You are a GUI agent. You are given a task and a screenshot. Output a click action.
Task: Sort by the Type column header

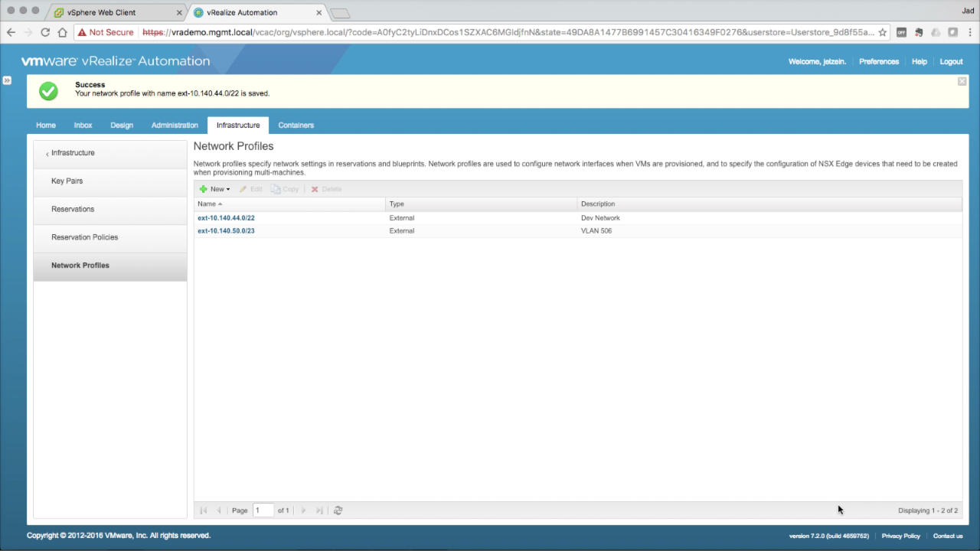482,204
